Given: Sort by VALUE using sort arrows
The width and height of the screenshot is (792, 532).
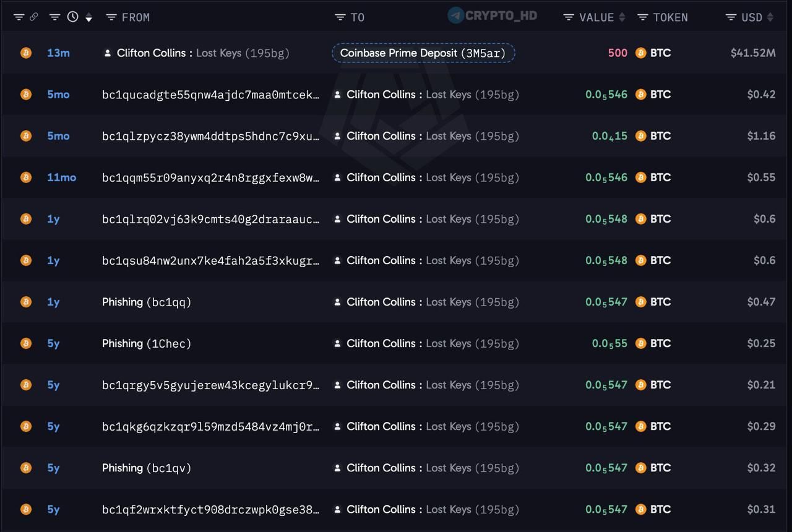Looking at the screenshot, I should point(622,17).
